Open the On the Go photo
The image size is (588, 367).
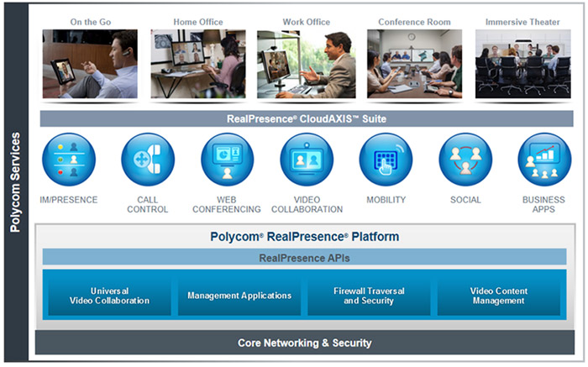(x=89, y=65)
